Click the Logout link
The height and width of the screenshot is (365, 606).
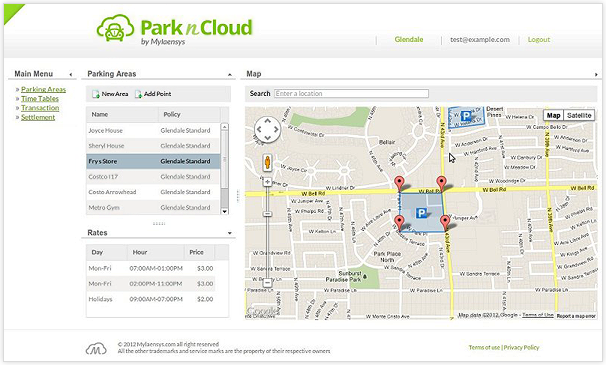click(x=539, y=39)
